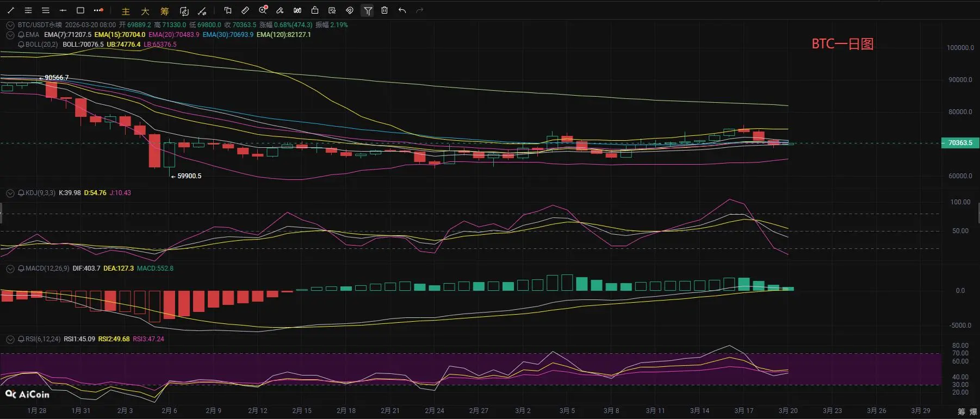Set an alert with the EMA bell icon
The image size is (980, 419).
click(x=21, y=35)
